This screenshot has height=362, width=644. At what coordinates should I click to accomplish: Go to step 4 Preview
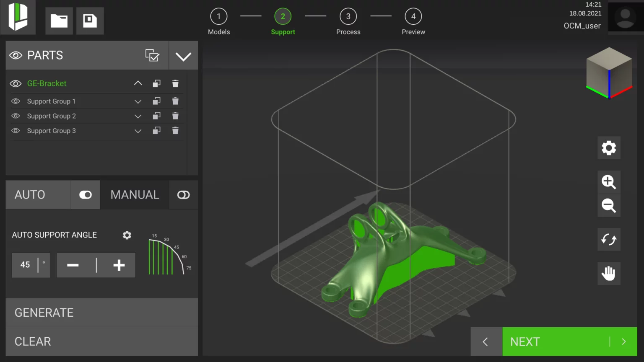[413, 17]
